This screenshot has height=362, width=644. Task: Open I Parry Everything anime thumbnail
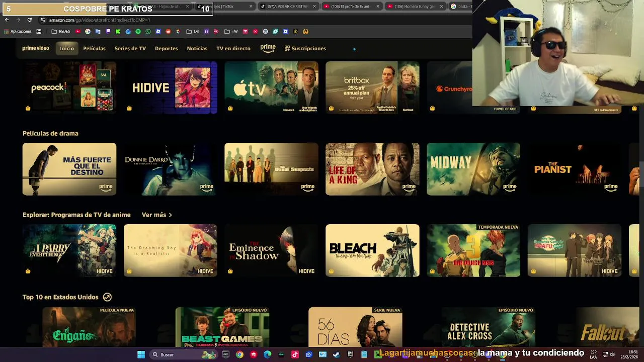(69, 250)
